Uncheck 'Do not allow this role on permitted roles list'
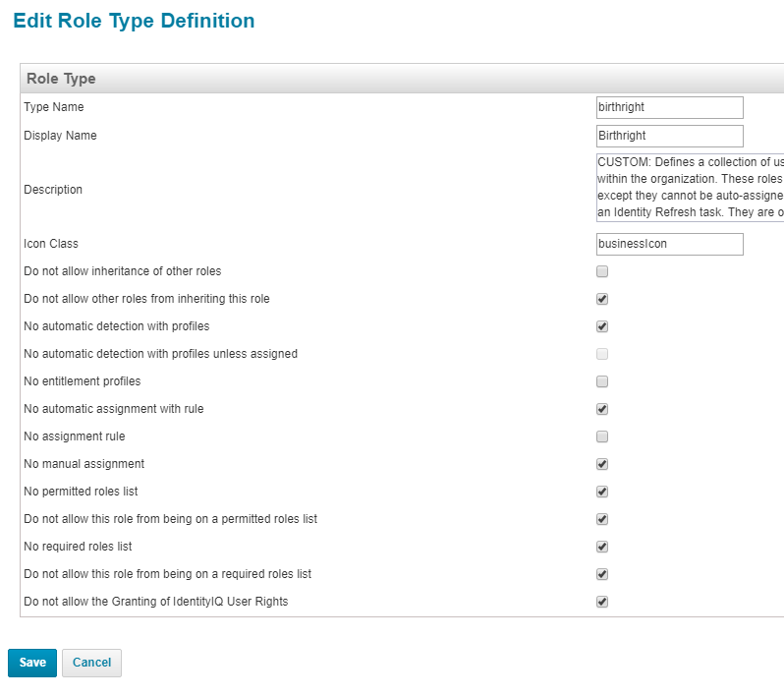 coord(602,519)
